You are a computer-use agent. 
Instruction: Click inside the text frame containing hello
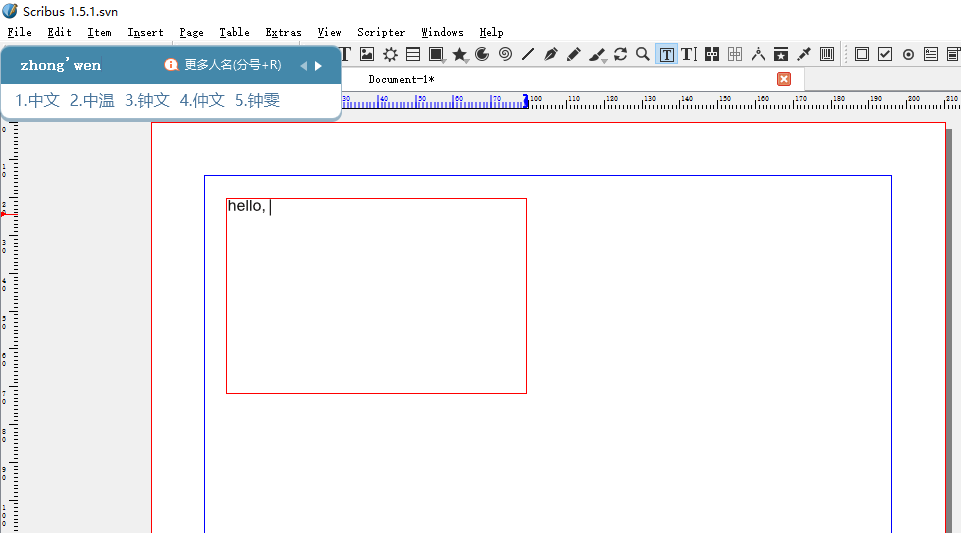[376, 300]
